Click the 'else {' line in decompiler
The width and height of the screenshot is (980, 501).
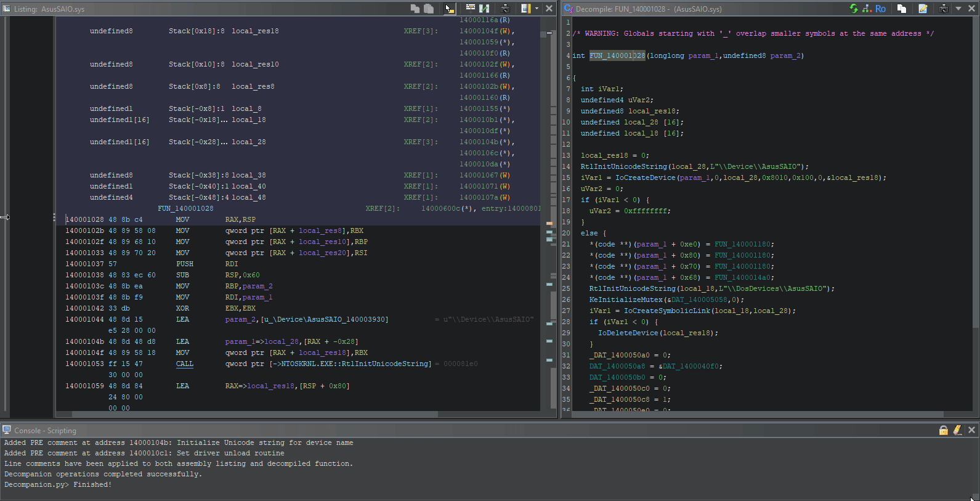click(x=594, y=233)
